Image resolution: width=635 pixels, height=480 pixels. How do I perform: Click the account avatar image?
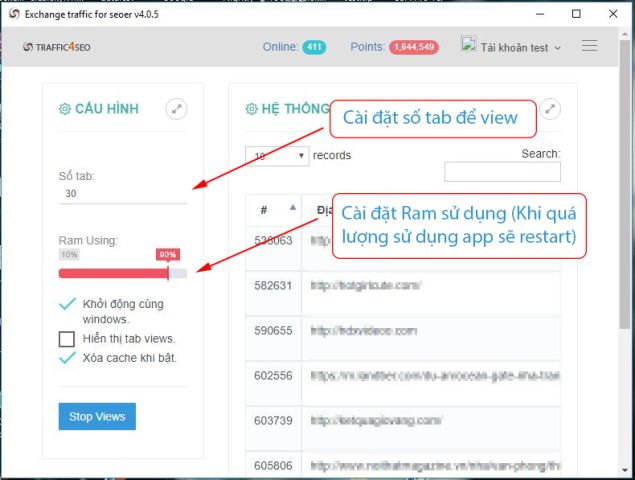469,44
